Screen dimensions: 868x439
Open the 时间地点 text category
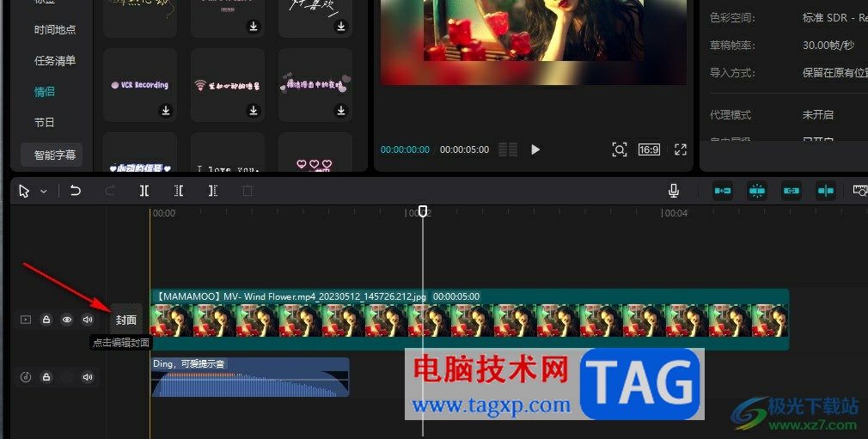click(x=55, y=30)
